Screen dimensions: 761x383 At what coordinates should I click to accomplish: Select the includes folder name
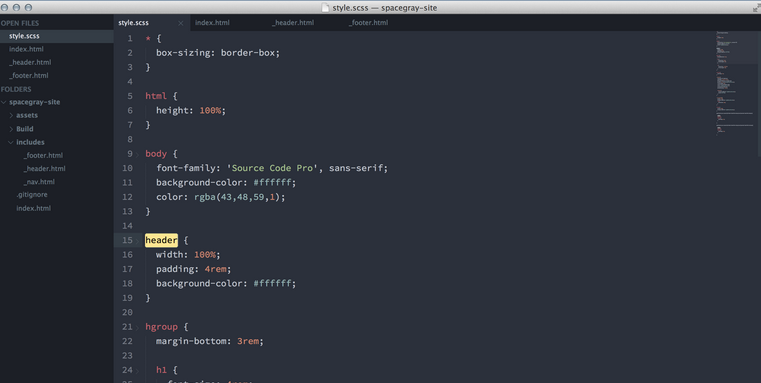click(x=30, y=142)
